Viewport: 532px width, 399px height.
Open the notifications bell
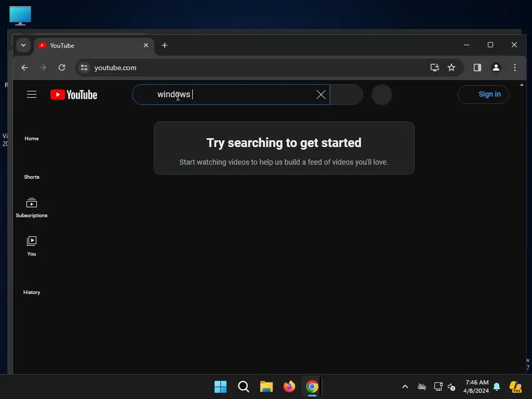(497, 387)
